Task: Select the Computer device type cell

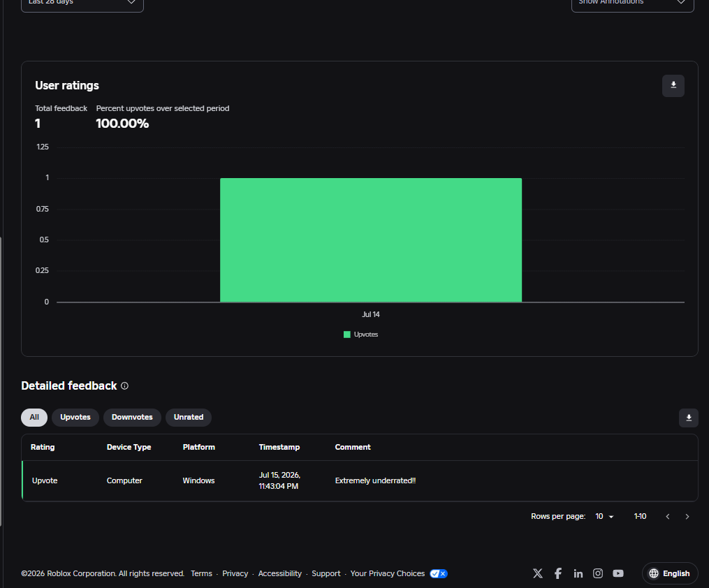Action: coord(124,480)
